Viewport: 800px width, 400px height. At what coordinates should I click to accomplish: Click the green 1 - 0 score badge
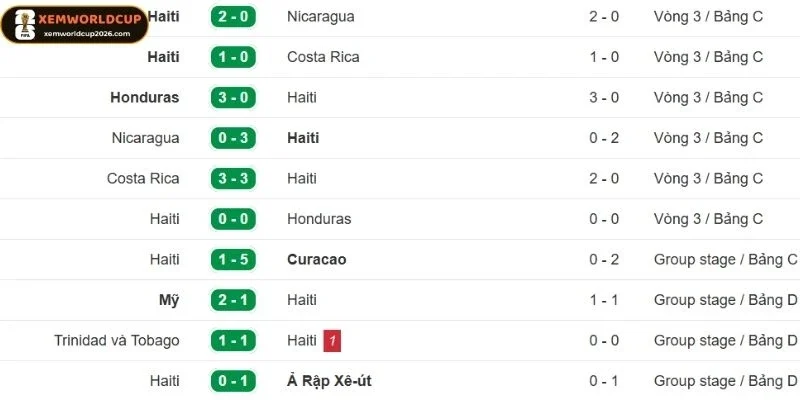[232, 57]
